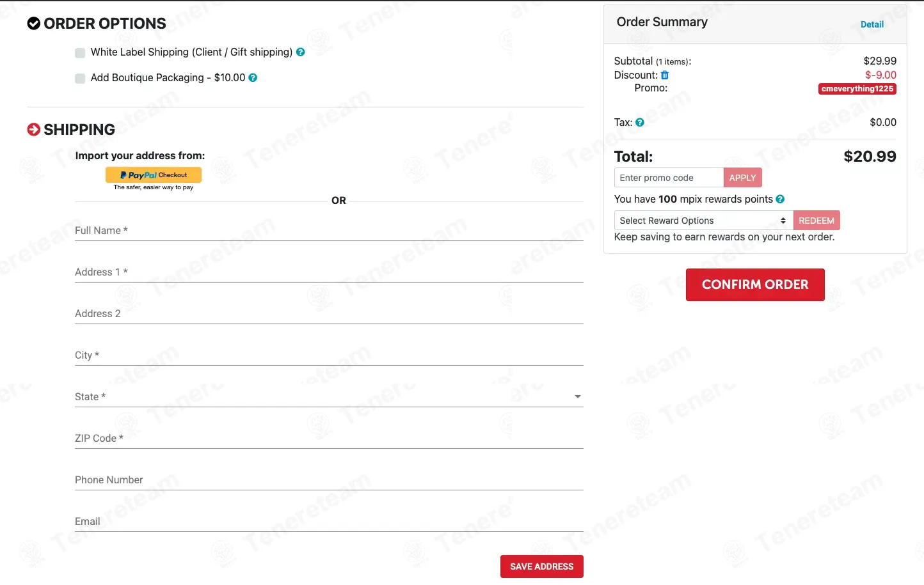
Task: Apply the promo code
Action: (x=742, y=178)
